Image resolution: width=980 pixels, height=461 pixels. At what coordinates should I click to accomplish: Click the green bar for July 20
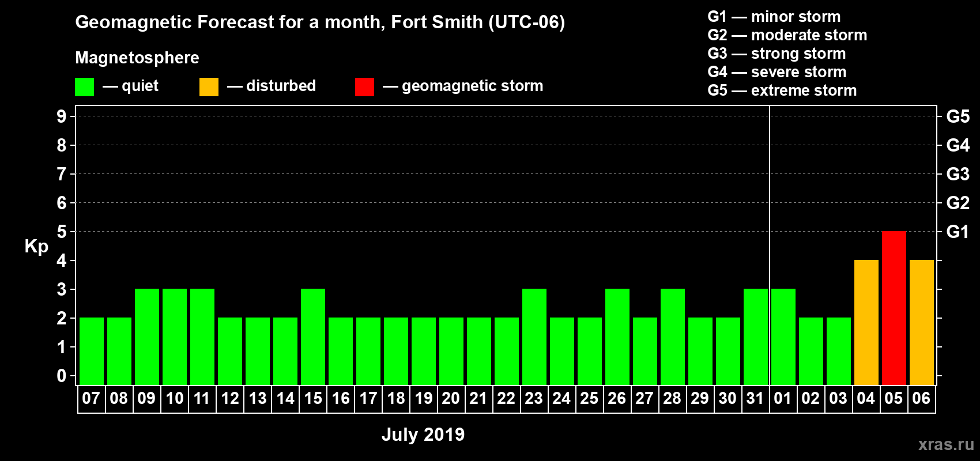[x=451, y=352]
